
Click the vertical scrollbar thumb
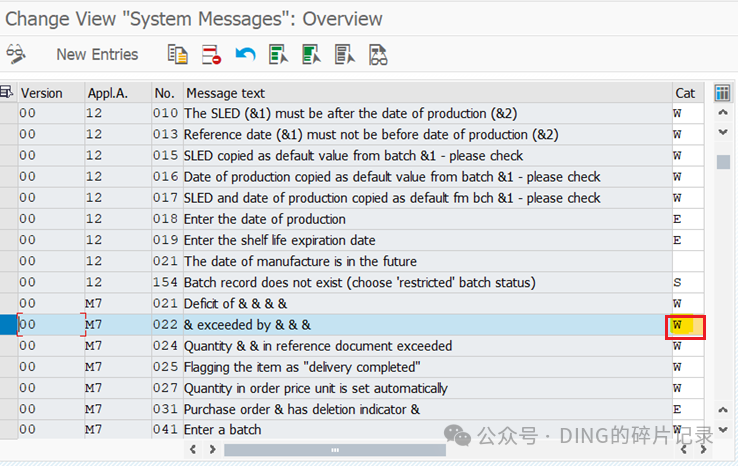tap(723, 162)
